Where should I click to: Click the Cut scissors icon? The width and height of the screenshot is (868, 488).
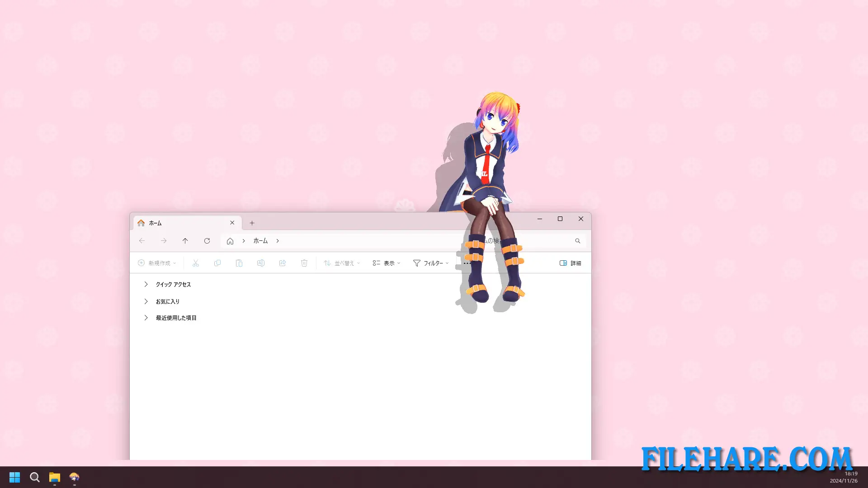pyautogui.click(x=196, y=263)
